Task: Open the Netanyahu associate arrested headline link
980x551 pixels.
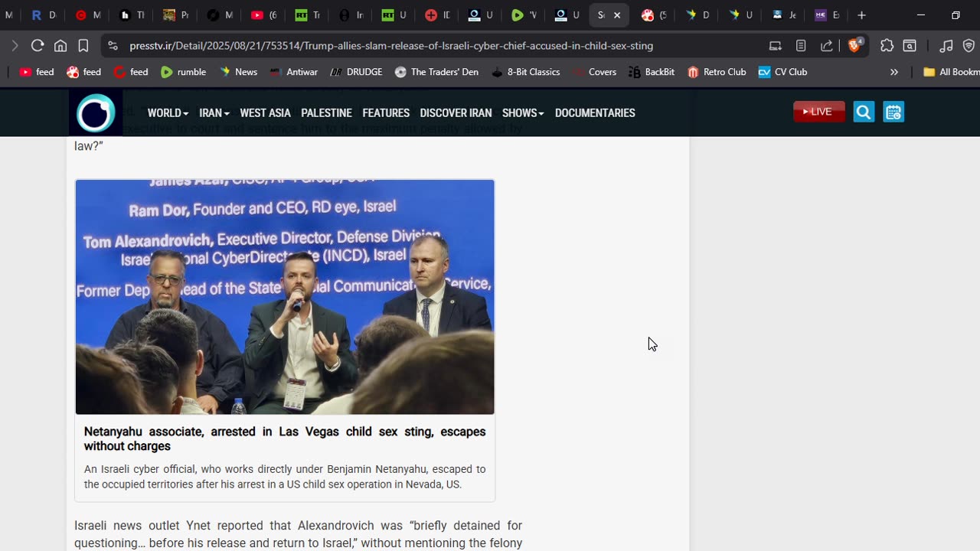Action: tap(285, 439)
